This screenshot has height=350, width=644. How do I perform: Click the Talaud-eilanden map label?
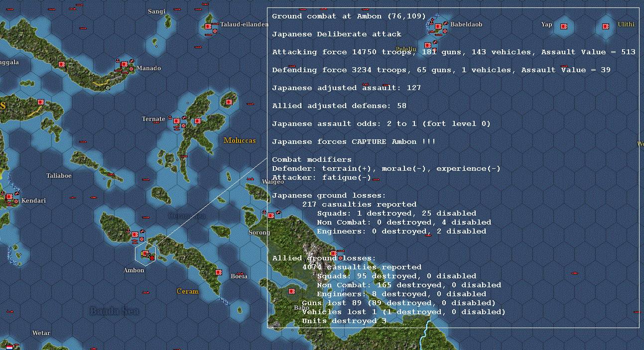coord(244,24)
